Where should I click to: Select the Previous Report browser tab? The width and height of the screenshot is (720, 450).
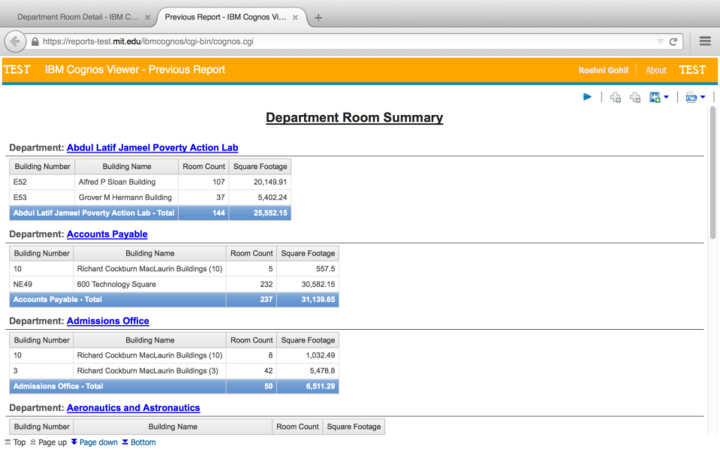point(229,17)
